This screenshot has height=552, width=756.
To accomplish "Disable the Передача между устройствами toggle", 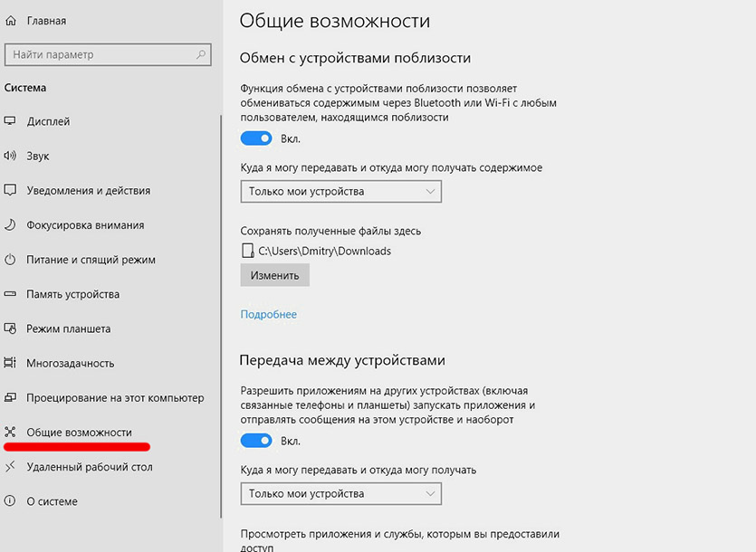I will [x=256, y=441].
